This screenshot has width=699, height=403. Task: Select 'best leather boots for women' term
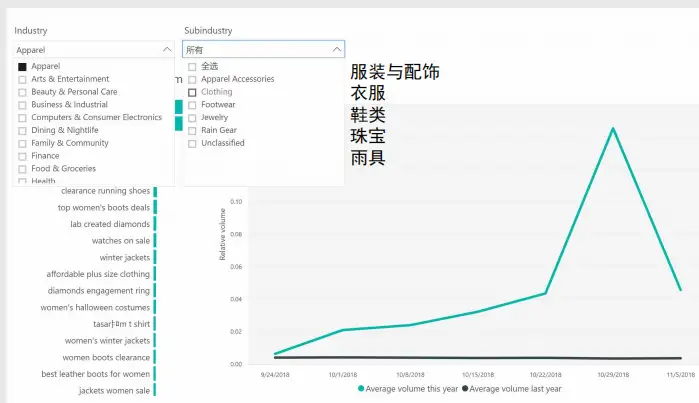pyautogui.click(x=95, y=374)
